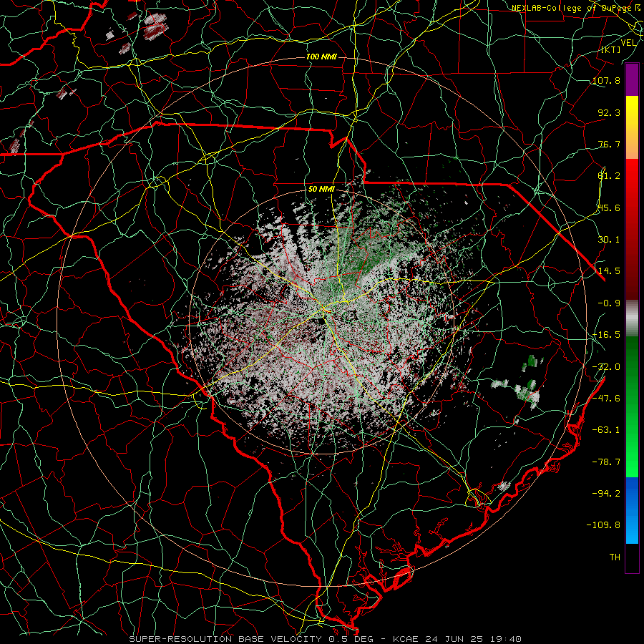
Task: Click the 30.1 velocity scale value
Action: (609, 240)
